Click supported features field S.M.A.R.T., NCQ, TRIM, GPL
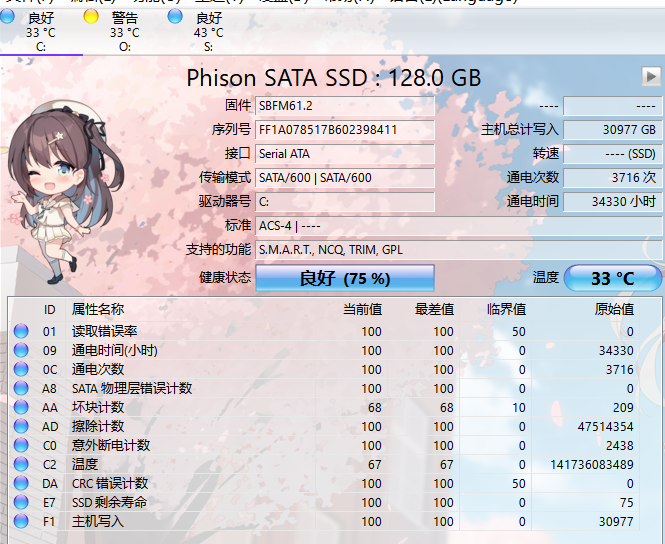665x544 pixels. pos(458,250)
